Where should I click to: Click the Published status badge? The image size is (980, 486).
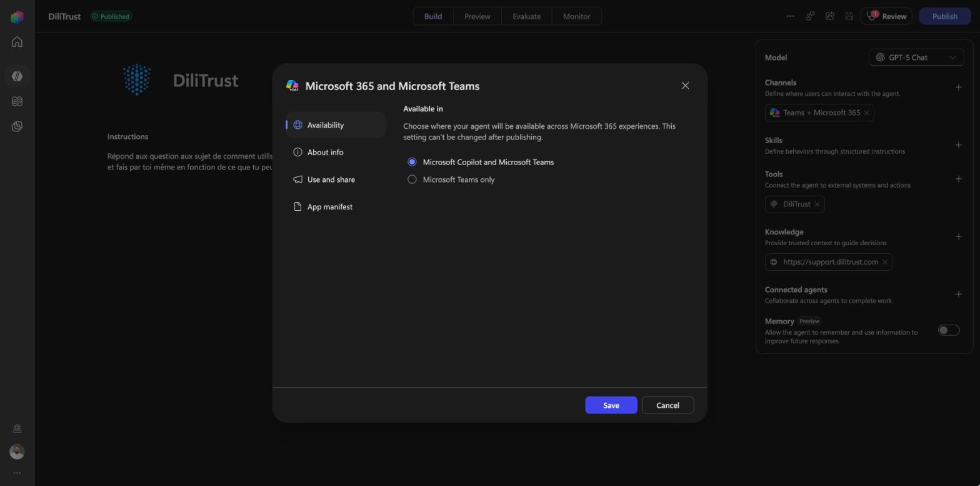click(x=111, y=16)
